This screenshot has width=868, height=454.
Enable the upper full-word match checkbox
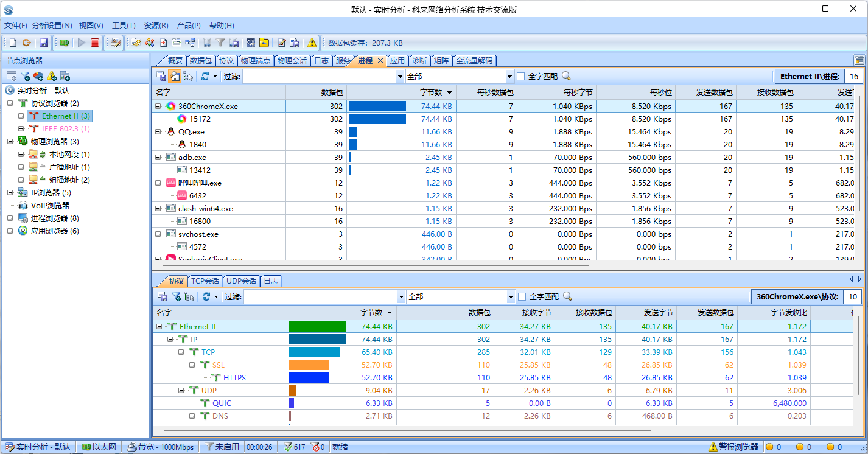tap(520, 76)
